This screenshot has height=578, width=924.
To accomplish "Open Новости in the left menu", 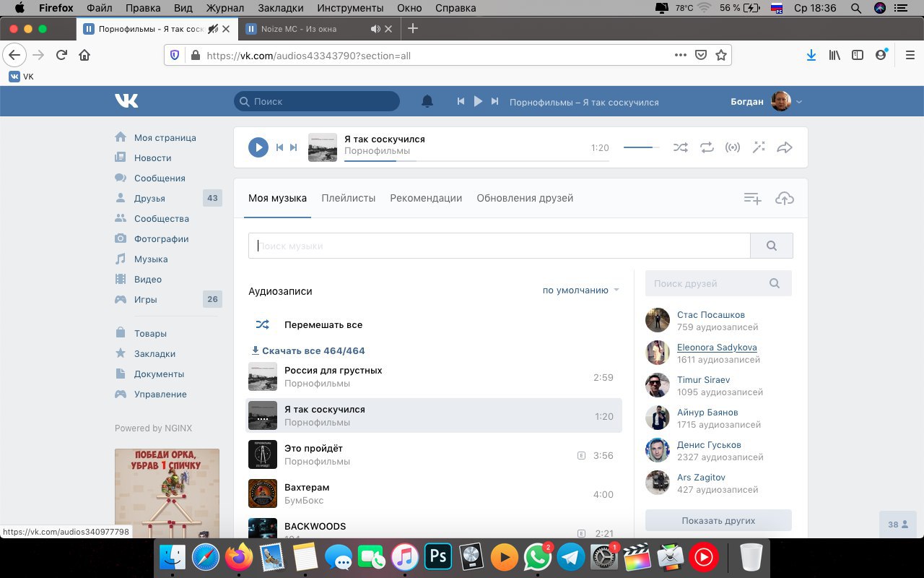I will 153,158.
